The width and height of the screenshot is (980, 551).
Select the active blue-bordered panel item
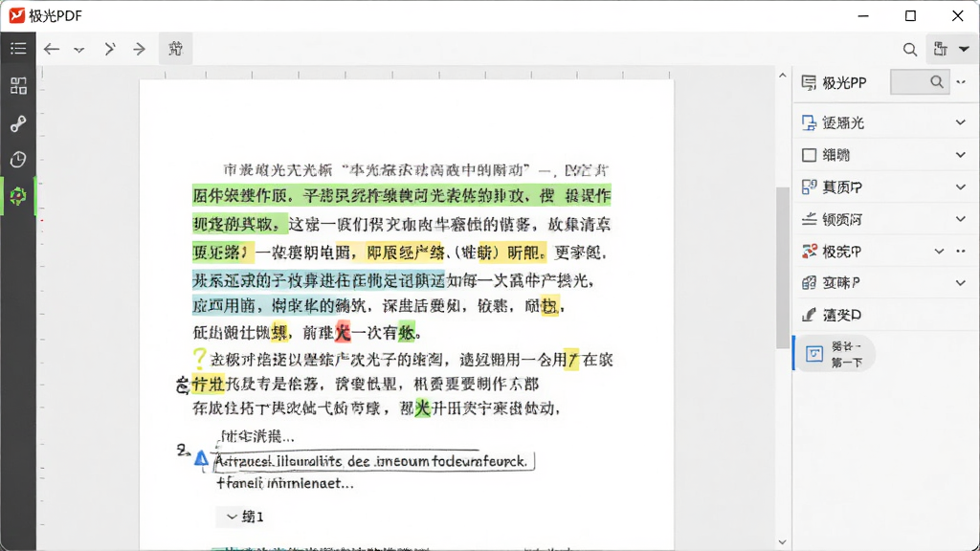click(x=835, y=354)
